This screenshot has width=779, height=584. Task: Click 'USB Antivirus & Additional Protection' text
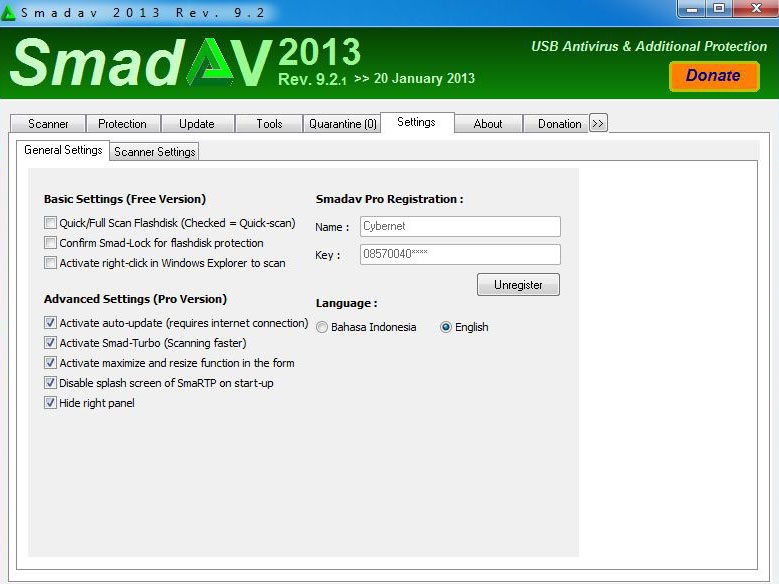click(649, 46)
